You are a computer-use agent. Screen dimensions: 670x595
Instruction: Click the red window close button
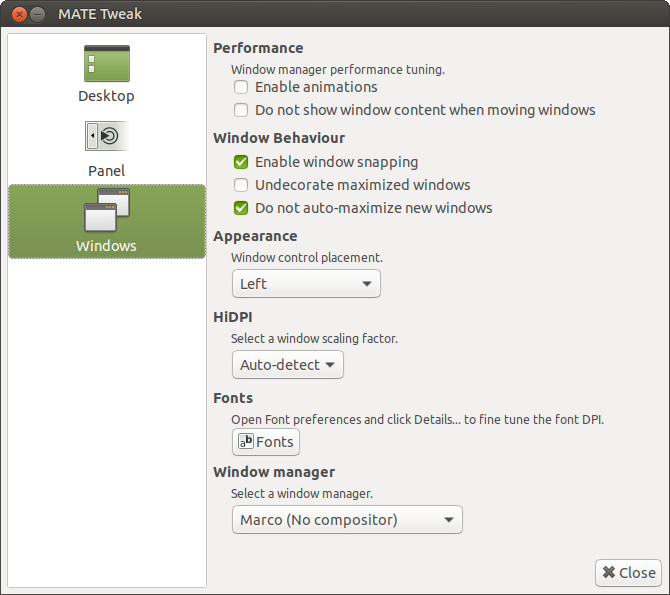[x=18, y=15]
